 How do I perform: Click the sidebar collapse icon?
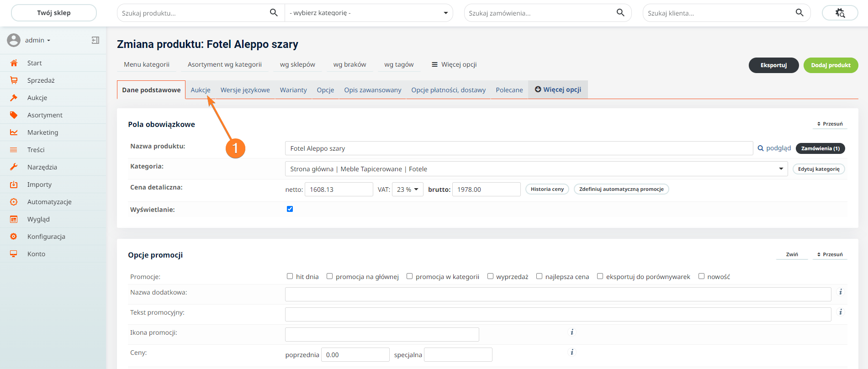[x=95, y=40]
